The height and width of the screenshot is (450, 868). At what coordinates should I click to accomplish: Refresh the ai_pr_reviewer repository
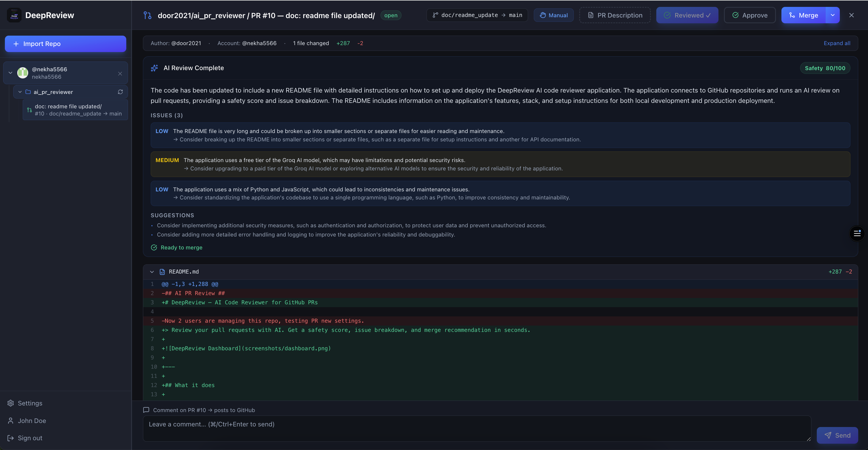(x=120, y=92)
